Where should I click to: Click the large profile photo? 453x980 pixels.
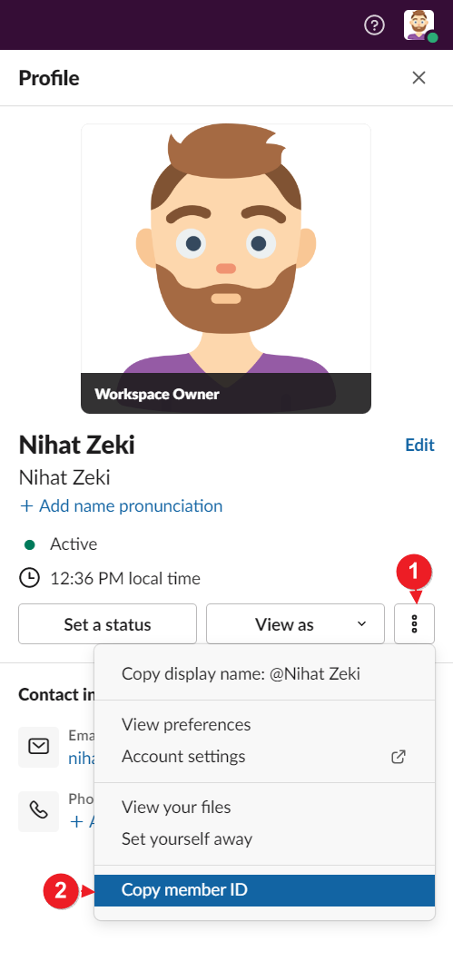click(226, 269)
